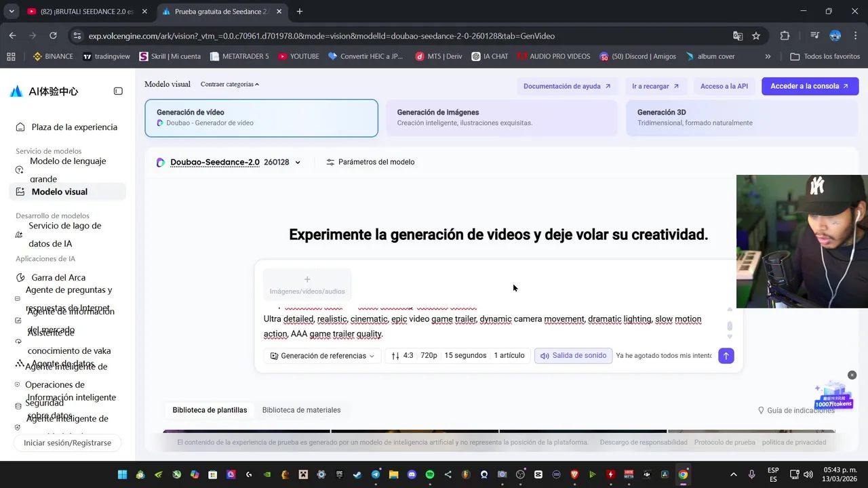Open Chrome extensions puzzle icon
868x488 pixels.
coord(785,36)
